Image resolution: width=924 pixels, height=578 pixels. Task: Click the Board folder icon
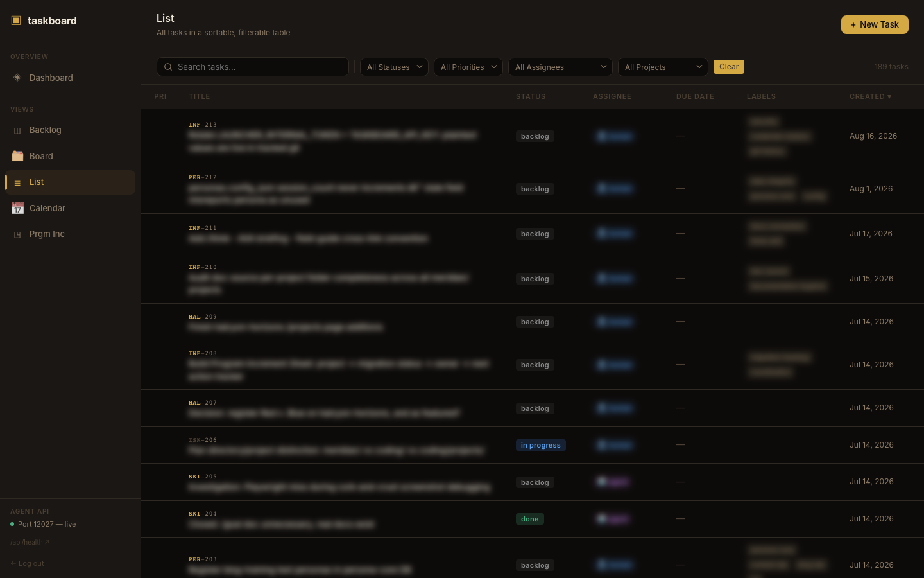[17, 156]
